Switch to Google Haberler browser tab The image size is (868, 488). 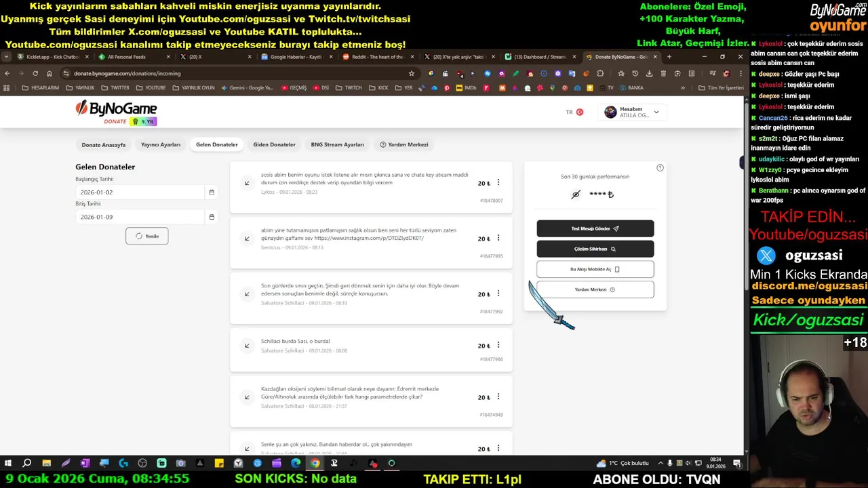point(297,57)
